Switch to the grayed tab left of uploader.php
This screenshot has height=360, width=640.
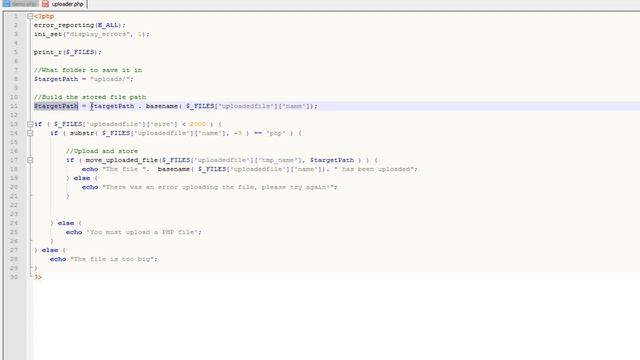[x=20, y=4]
